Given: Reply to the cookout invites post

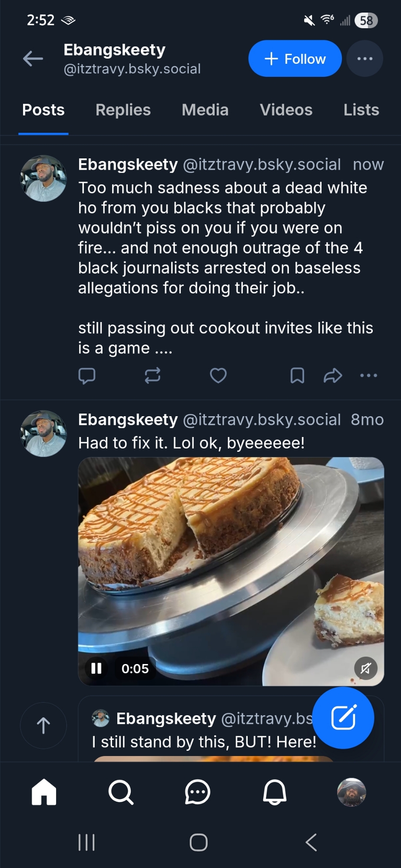Looking at the screenshot, I should 87,375.
